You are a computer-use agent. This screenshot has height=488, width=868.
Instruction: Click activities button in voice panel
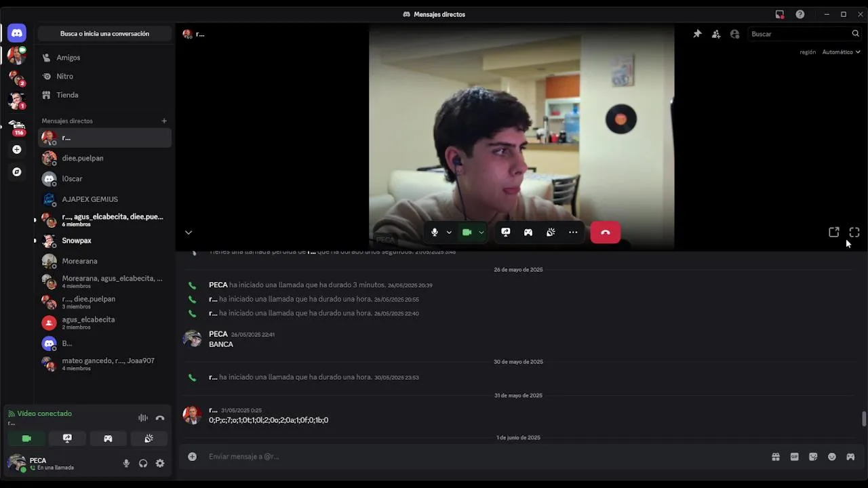[x=108, y=439]
